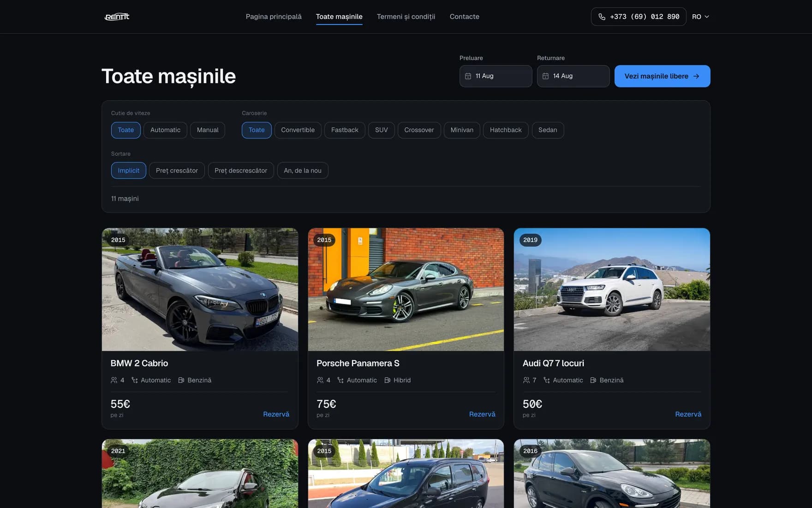
Task: Click the 50€ price text
Action: (x=532, y=404)
